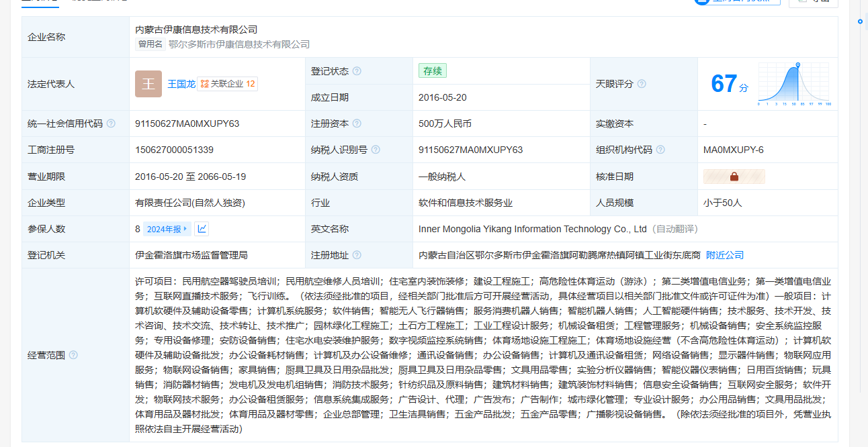868x447 pixels.
Task: Open 王国龙 legal representative profile
Action: (x=181, y=84)
